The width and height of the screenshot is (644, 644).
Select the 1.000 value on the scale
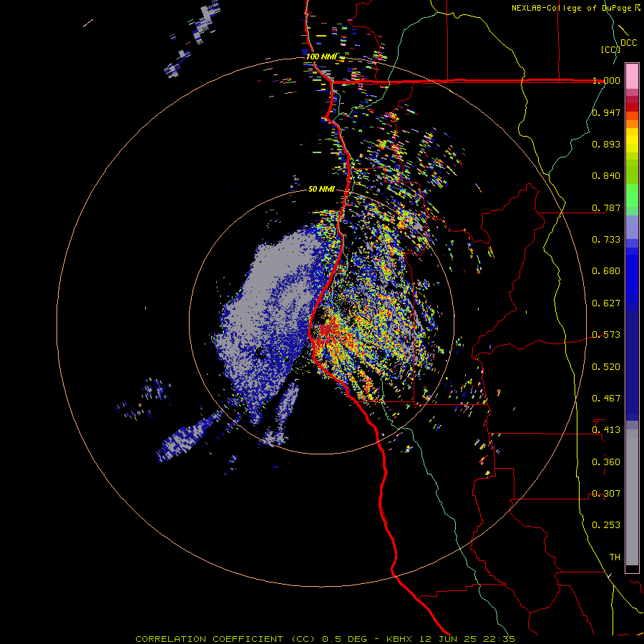click(x=606, y=80)
